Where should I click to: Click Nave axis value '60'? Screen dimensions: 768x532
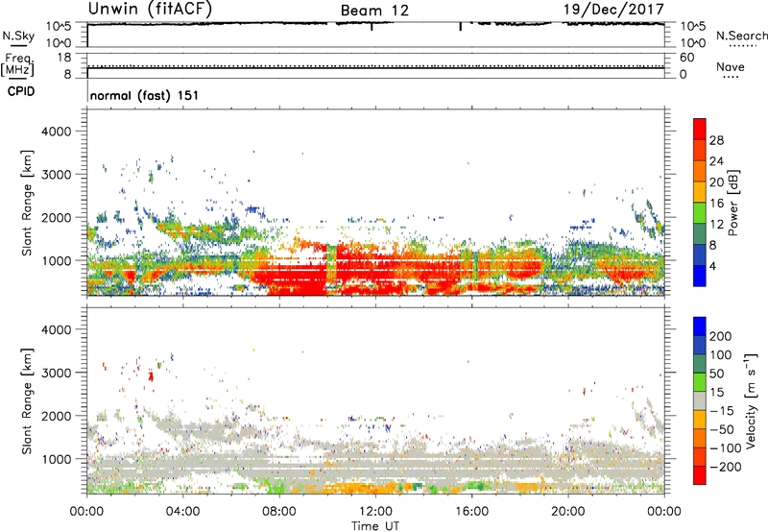click(686, 58)
